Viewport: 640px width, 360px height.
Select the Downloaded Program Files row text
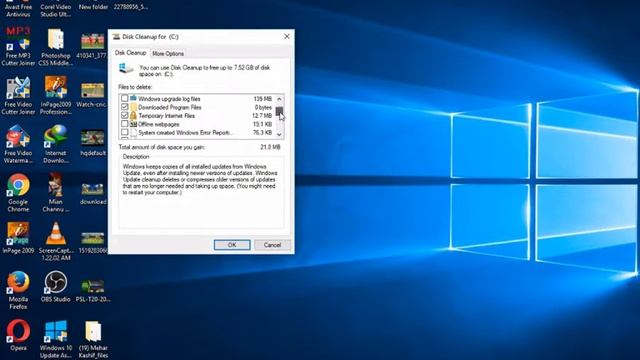pos(170,107)
